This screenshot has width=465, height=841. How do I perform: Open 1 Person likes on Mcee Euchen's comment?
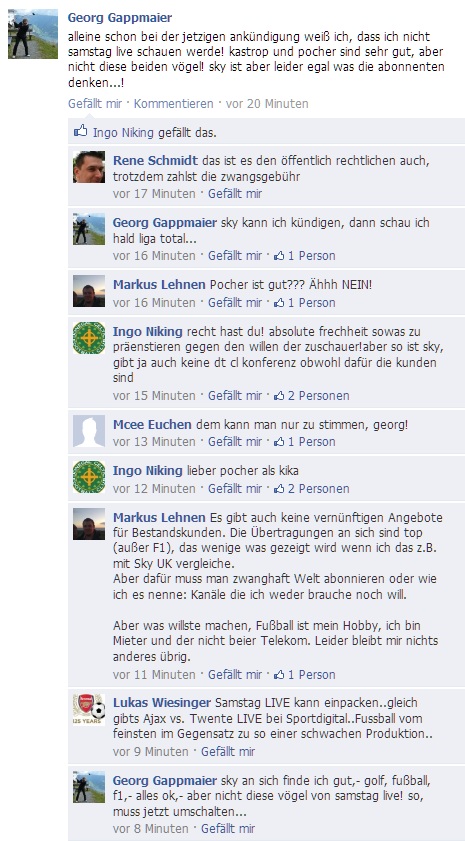pyautogui.click(x=305, y=442)
